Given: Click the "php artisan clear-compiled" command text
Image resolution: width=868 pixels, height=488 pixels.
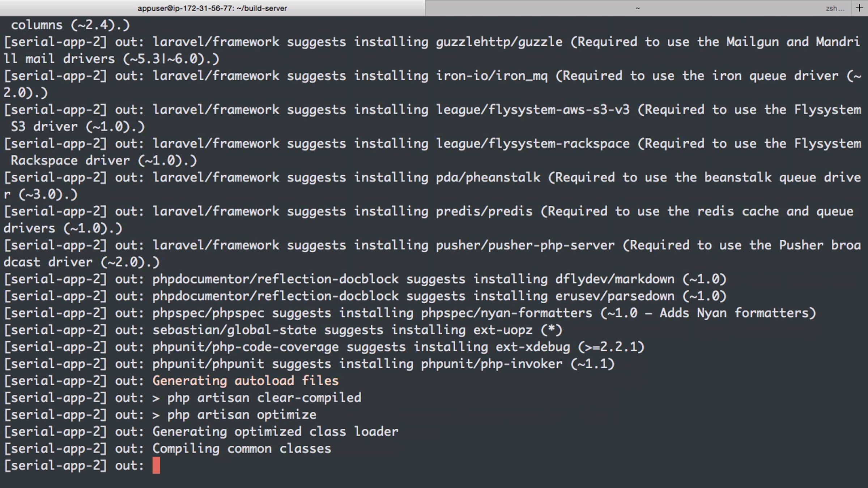Looking at the screenshot, I should coord(264,398).
